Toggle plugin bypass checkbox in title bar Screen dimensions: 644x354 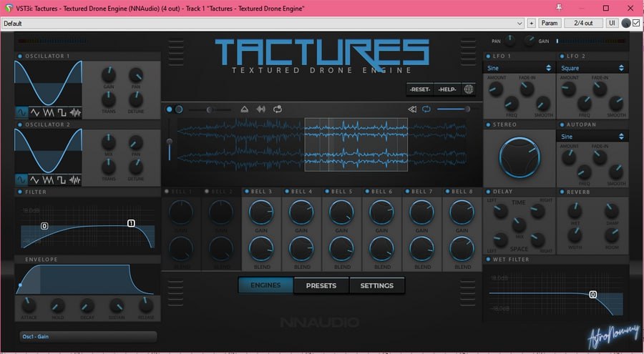click(x=636, y=23)
